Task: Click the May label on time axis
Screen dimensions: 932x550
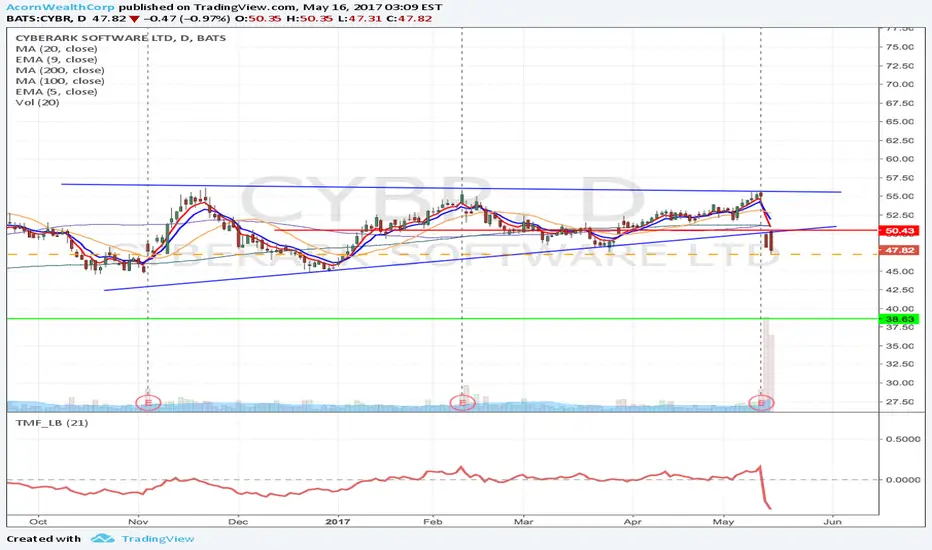Action: tap(723, 521)
